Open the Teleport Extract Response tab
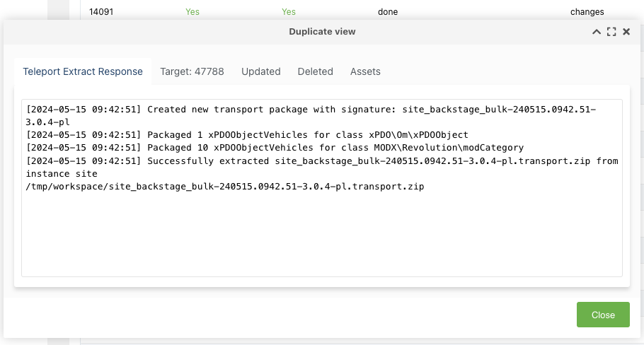 click(x=83, y=71)
